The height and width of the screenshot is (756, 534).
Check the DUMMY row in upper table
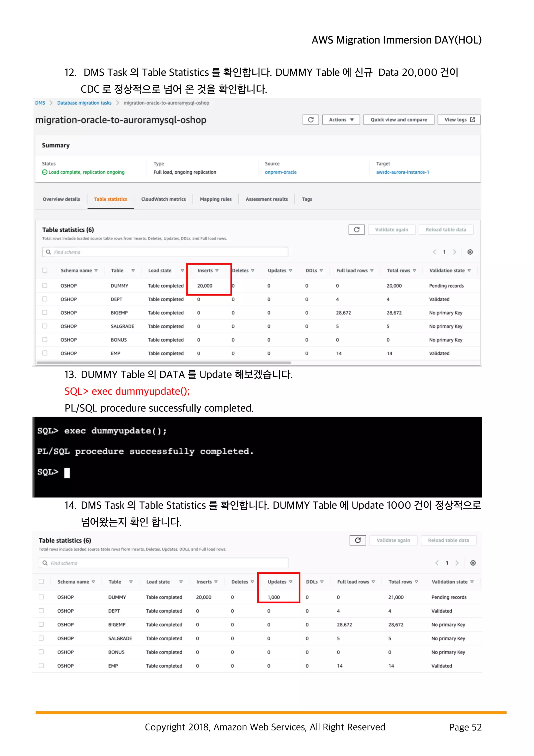click(x=45, y=285)
